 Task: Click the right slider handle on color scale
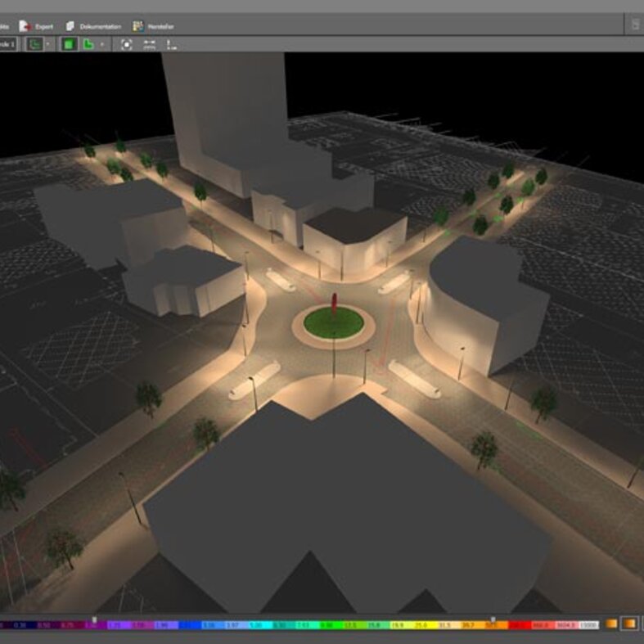[x=492, y=619]
